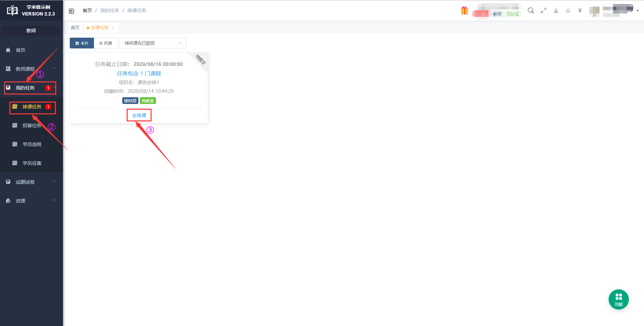Close the 排课任务 tab
This screenshot has height=326, width=644.
(x=113, y=28)
